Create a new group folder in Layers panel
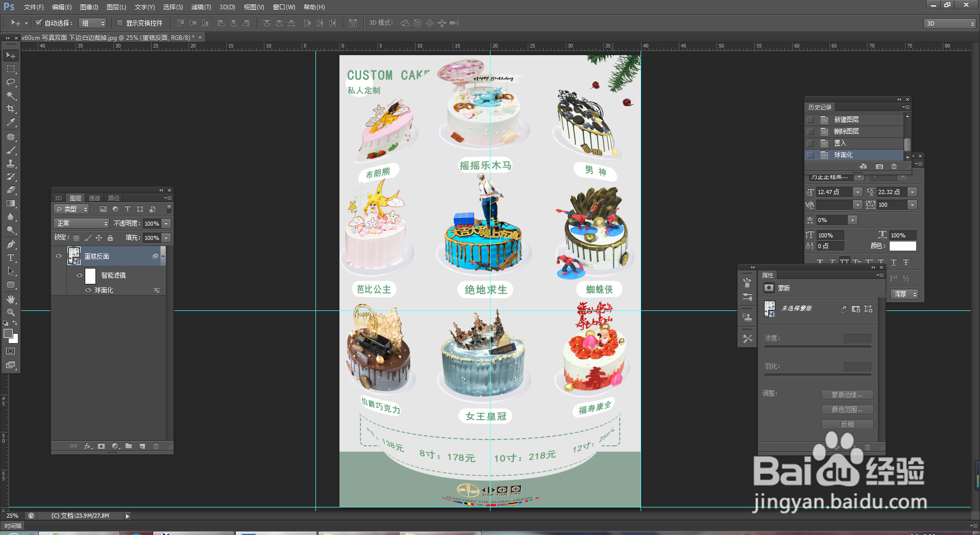The width and height of the screenshot is (980, 535). [129, 446]
